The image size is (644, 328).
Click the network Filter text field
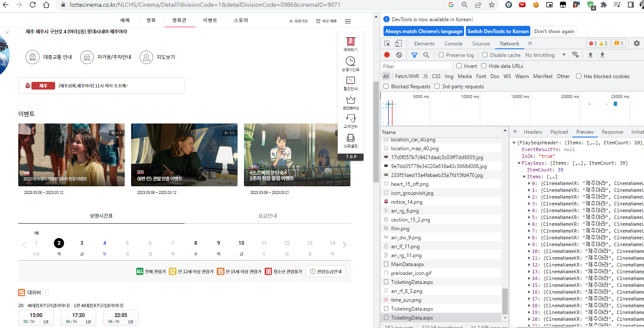416,66
